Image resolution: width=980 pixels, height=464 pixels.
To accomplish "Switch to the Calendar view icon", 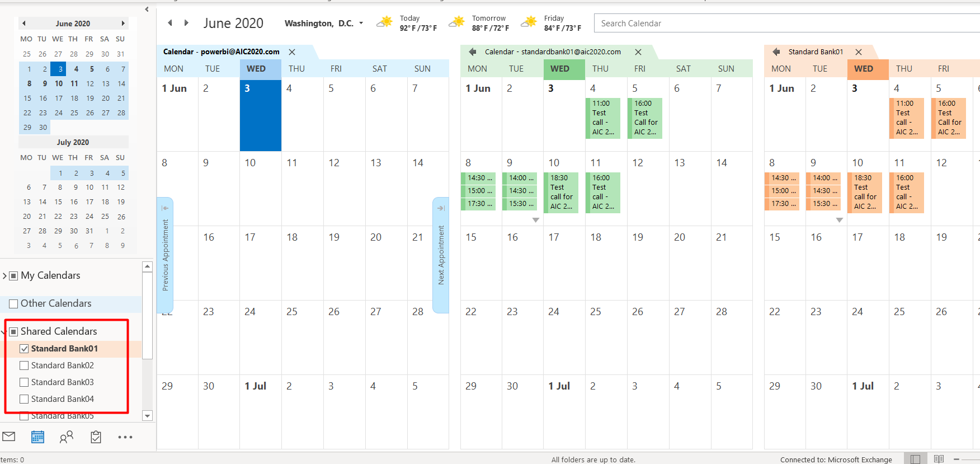I will click(37, 437).
